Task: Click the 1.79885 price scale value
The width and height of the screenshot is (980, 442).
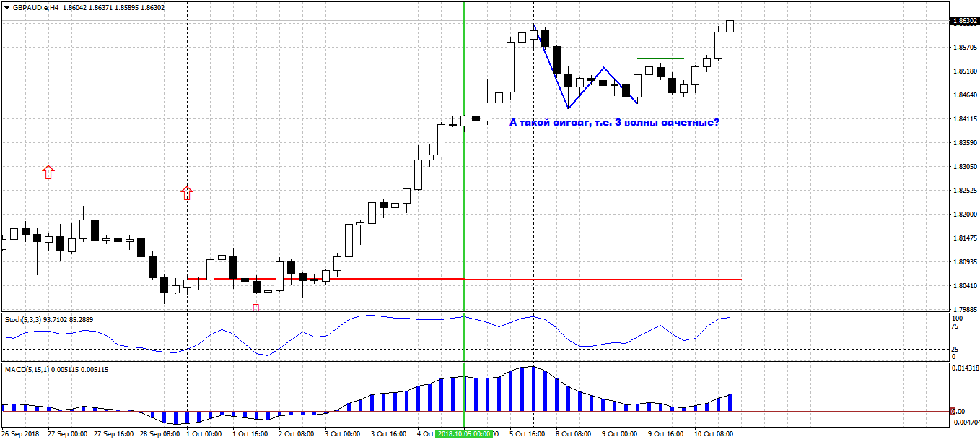Action: 964,309
